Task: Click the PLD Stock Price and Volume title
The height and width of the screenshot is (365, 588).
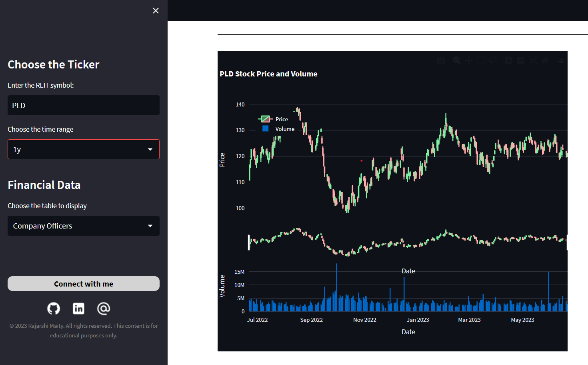Action: pos(268,74)
